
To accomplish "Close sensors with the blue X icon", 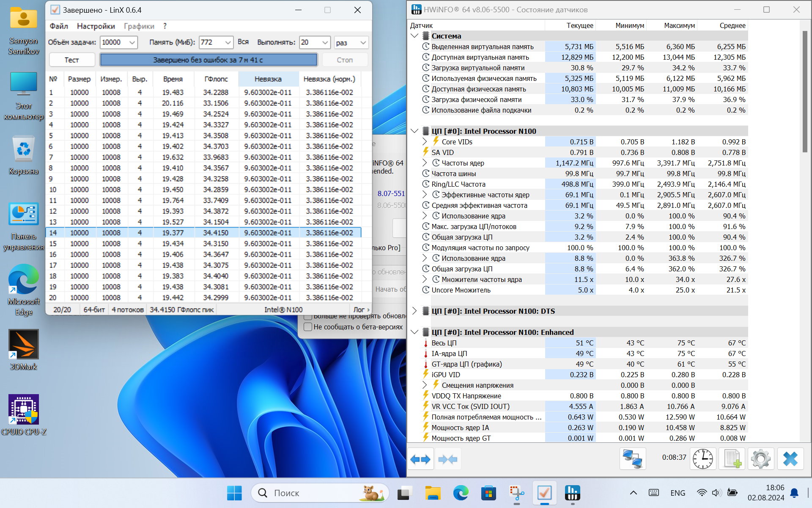I will tap(790, 459).
